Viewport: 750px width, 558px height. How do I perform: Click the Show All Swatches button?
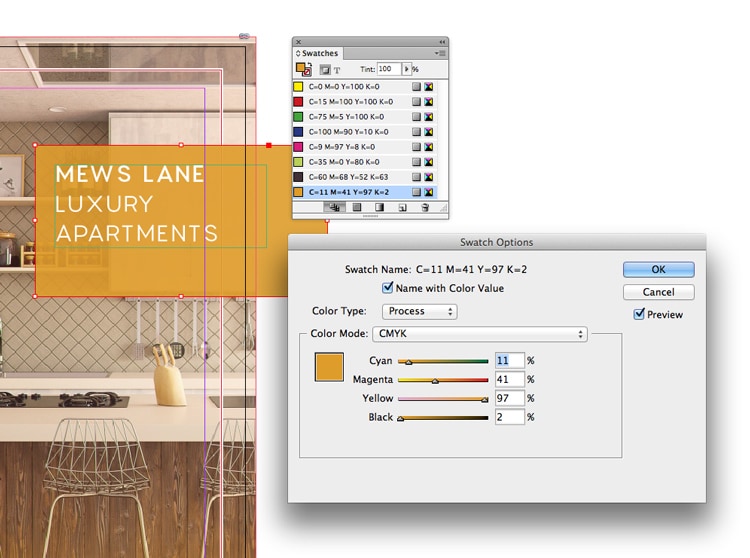tap(334, 207)
